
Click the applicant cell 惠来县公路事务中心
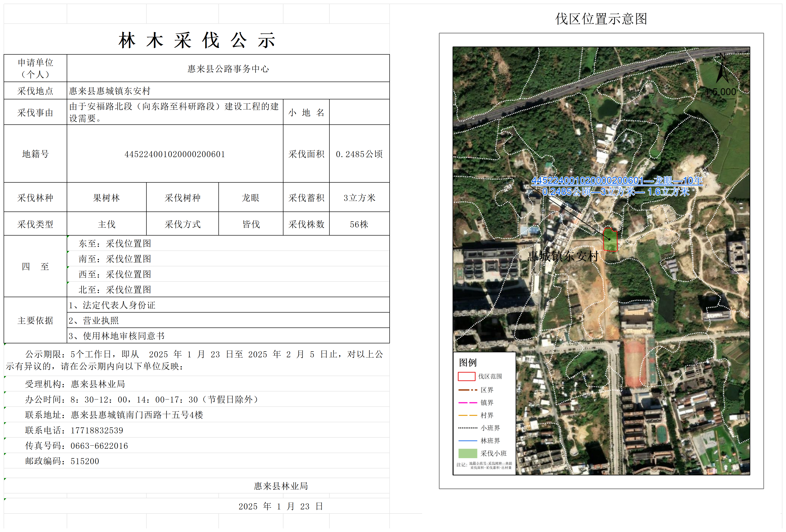point(228,69)
